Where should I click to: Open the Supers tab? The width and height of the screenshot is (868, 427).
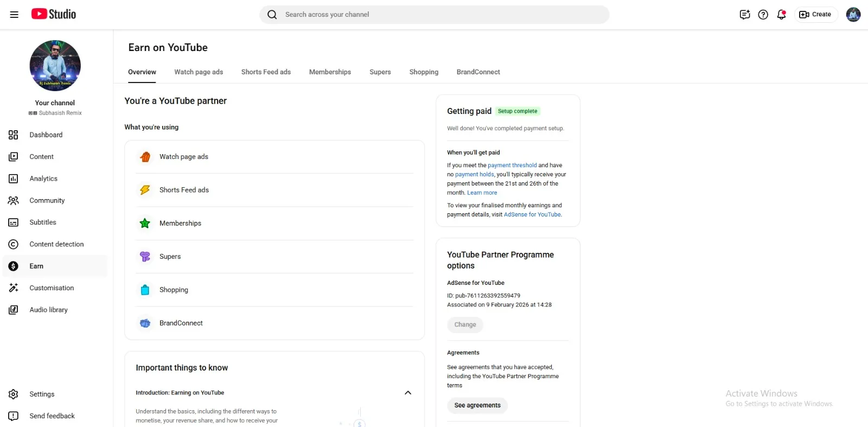tap(380, 72)
